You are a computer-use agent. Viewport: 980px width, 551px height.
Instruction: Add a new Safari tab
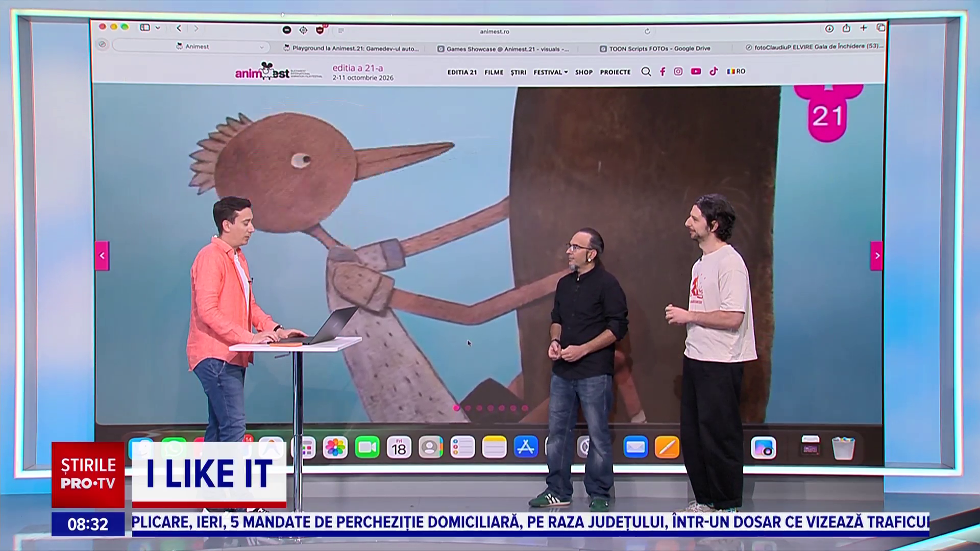[864, 28]
